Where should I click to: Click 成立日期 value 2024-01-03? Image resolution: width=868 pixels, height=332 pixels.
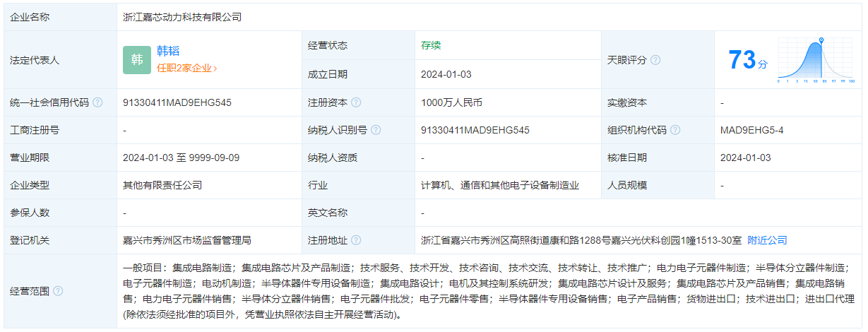click(x=446, y=74)
